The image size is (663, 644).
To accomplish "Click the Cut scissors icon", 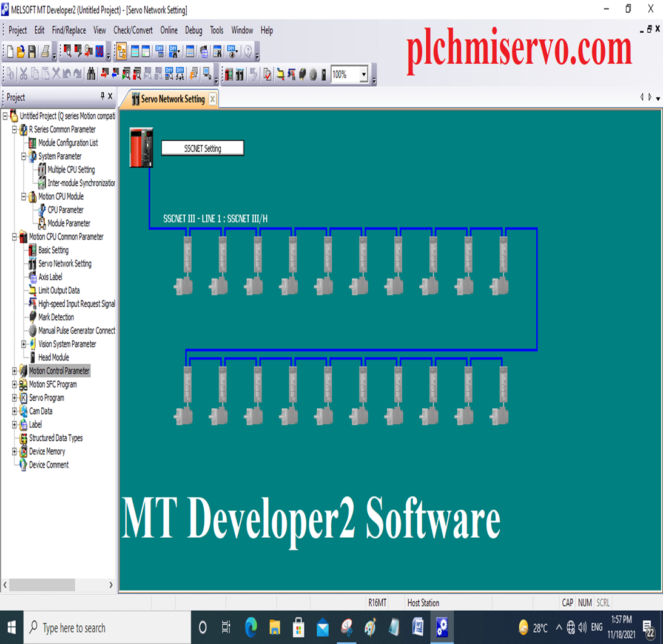I will 24,75.
